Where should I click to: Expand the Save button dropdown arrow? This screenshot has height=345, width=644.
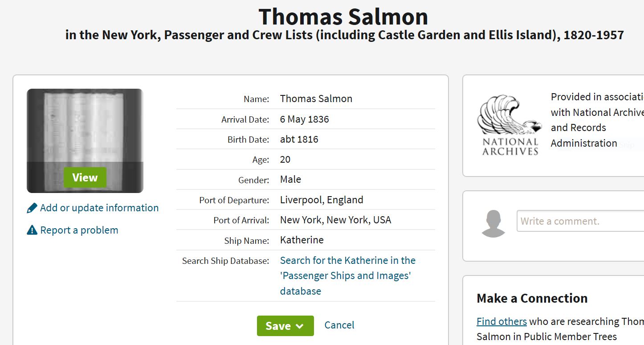300,326
